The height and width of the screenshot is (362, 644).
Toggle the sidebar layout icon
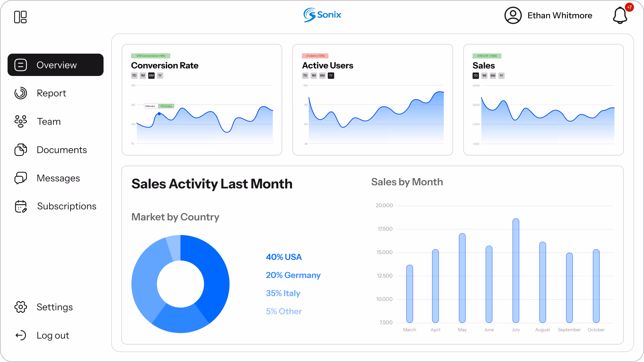coord(20,17)
